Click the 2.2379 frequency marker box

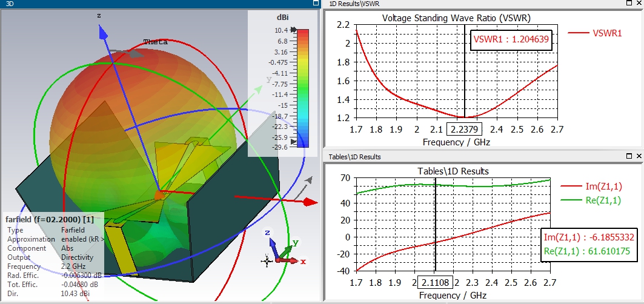tap(465, 130)
